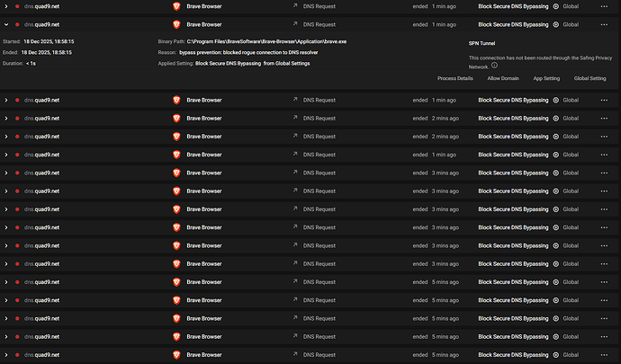Expand the row directly below the details panel
The width and height of the screenshot is (621, 364).
click(6, 99)
